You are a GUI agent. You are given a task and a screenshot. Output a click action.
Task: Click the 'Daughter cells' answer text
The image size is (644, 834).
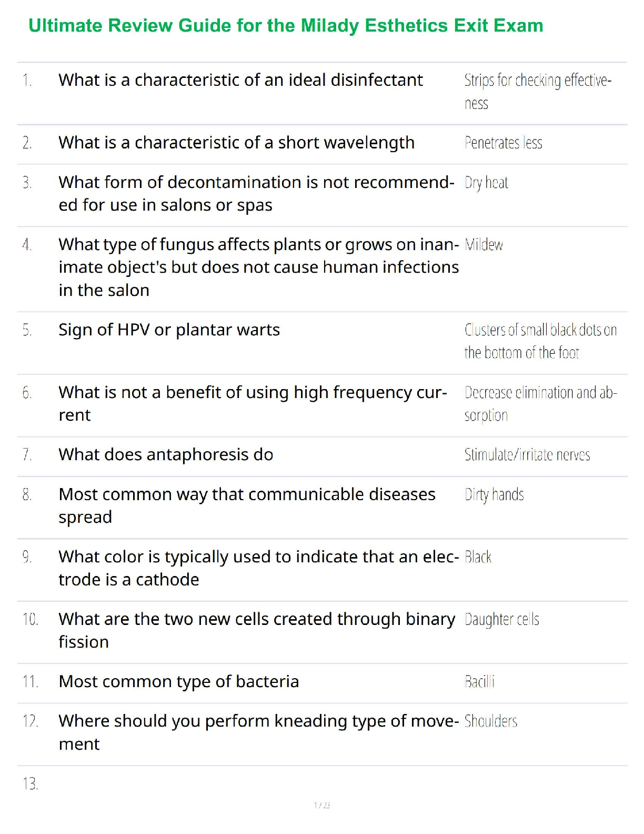(x=501, y=620)
